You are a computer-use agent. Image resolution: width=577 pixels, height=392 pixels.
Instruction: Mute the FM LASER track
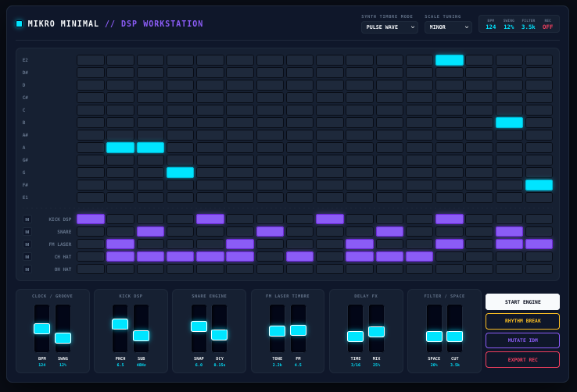[27, 244]
